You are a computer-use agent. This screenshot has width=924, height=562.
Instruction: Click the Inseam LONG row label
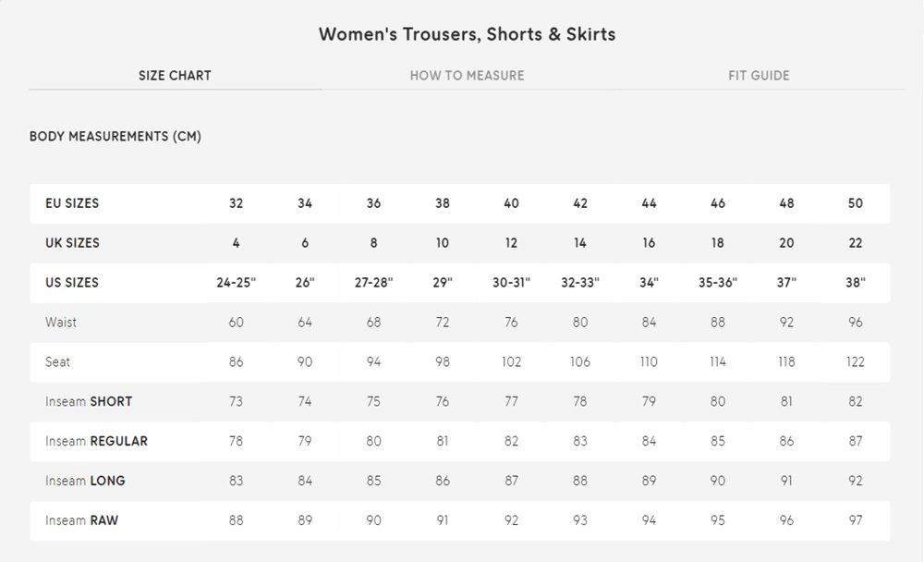(x=85, y=482)
